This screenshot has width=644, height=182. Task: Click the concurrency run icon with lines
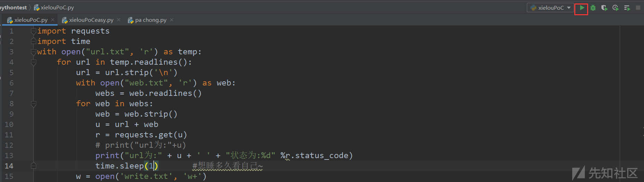(627, 8)
